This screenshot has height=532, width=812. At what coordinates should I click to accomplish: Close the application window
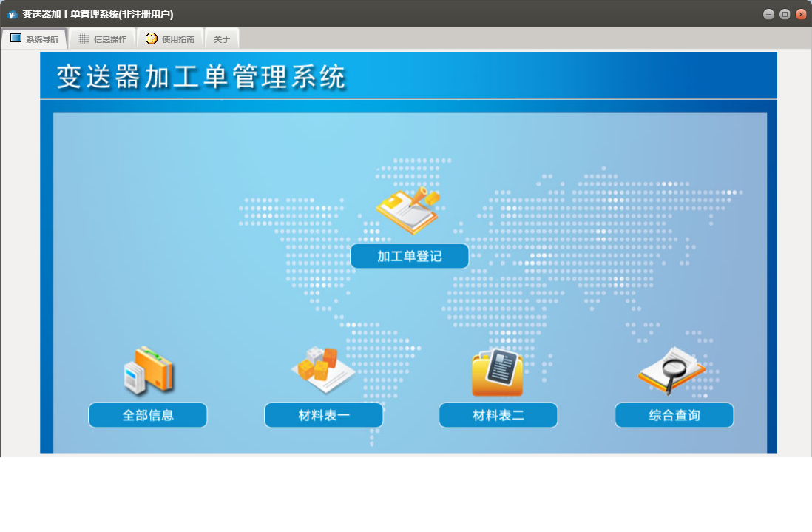tap(801, 15)
